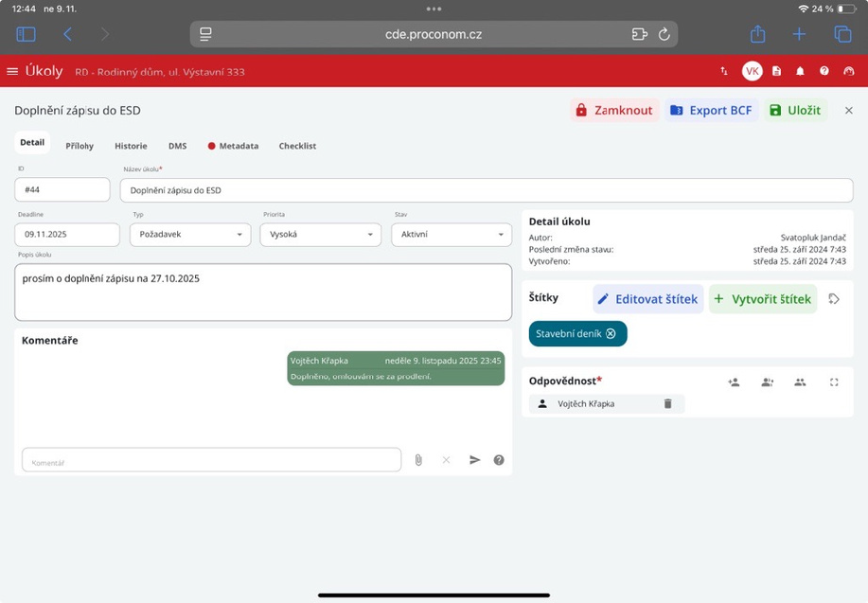Open the Typ dropdown showing Požadavek

(x=189, y=235)
